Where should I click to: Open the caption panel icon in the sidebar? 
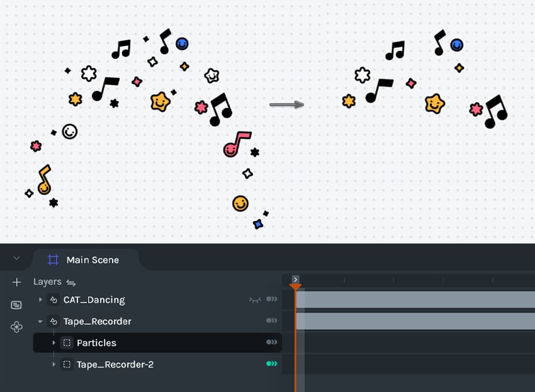point(16,305)
